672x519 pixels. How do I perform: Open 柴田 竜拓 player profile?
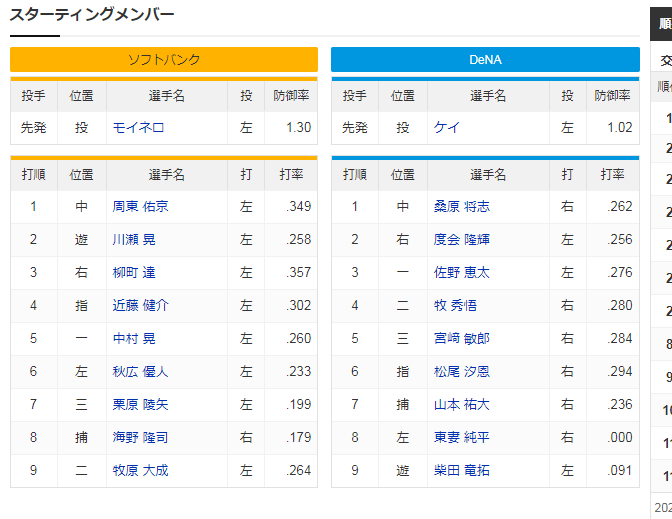click(462, 471)
